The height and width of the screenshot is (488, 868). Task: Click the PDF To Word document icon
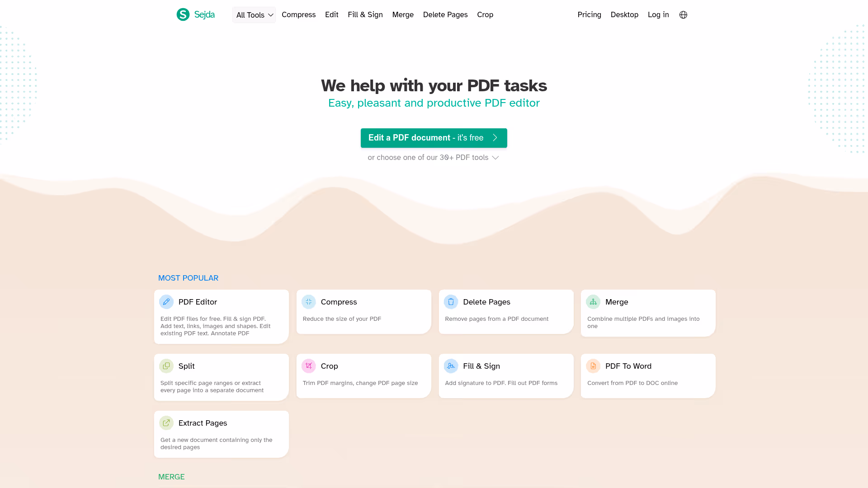(x=593, y=366)
